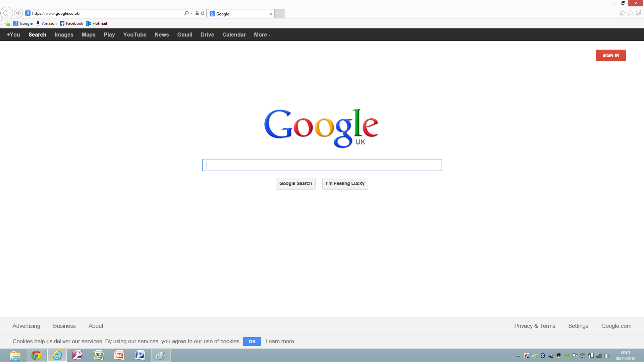This screenshot has width=644, height=362.
Task: Open Calendar in the Google bar
Action: pyautogui.click(x=234, y=35)
